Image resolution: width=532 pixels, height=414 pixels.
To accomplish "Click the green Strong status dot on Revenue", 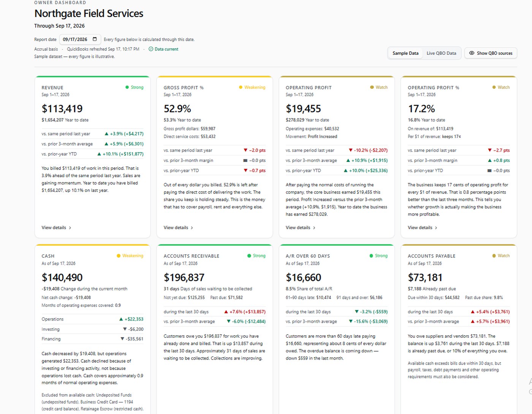I will [127, 87].
